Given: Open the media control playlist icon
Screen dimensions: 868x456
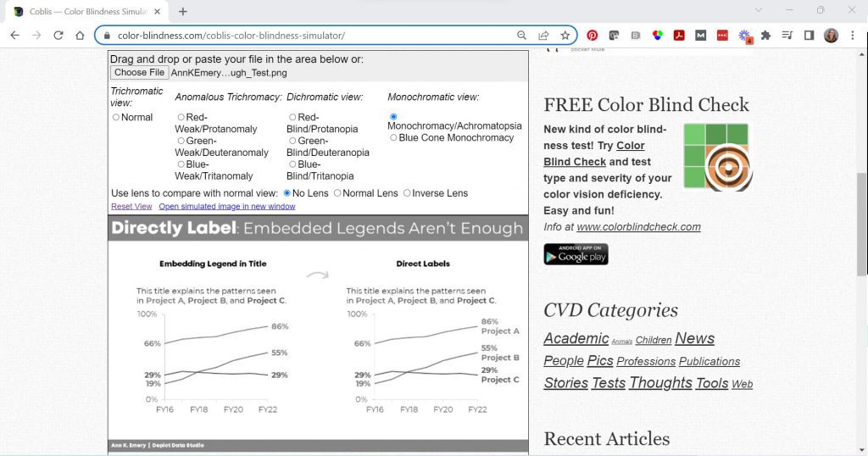Looking at the screenshot, I should click(x=787, y=36).
